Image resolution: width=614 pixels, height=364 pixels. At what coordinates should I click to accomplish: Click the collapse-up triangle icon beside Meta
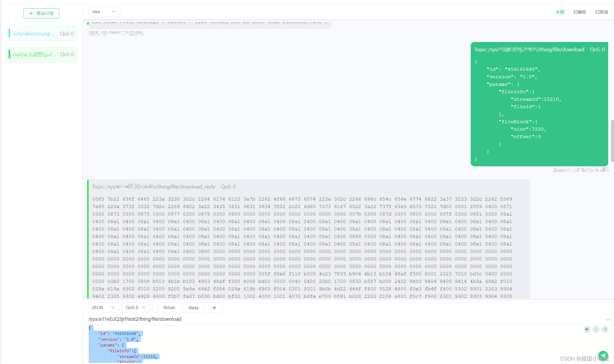214,308
